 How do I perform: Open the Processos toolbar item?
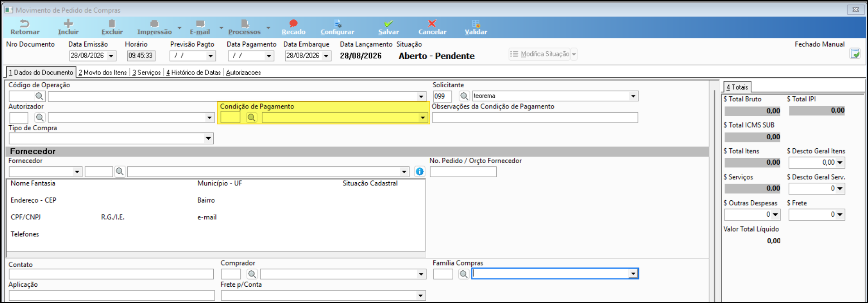click(x=245, y=27)
